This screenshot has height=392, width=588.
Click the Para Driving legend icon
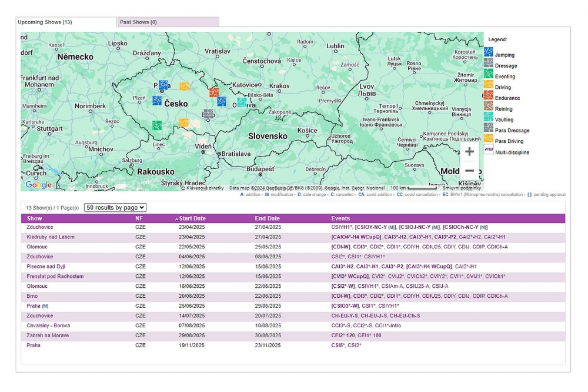pyautogui.click(x=488, y=138)
